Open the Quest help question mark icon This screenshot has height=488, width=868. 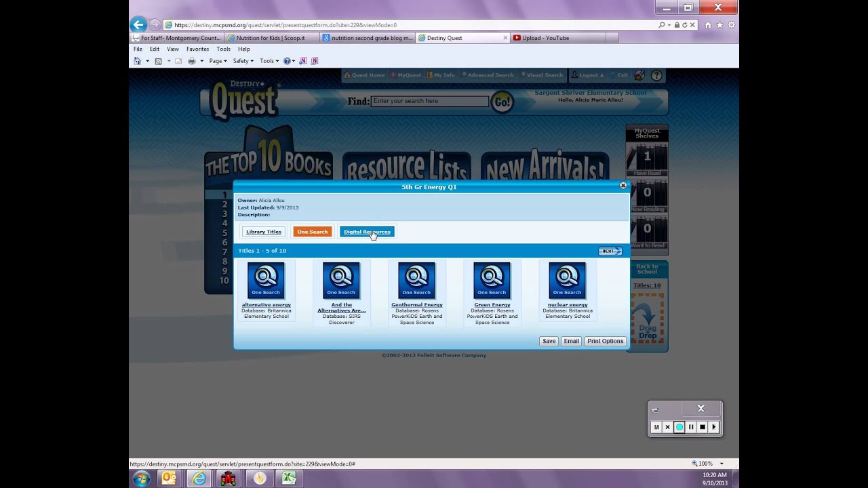pyautogui.click(x=656, y=75)
